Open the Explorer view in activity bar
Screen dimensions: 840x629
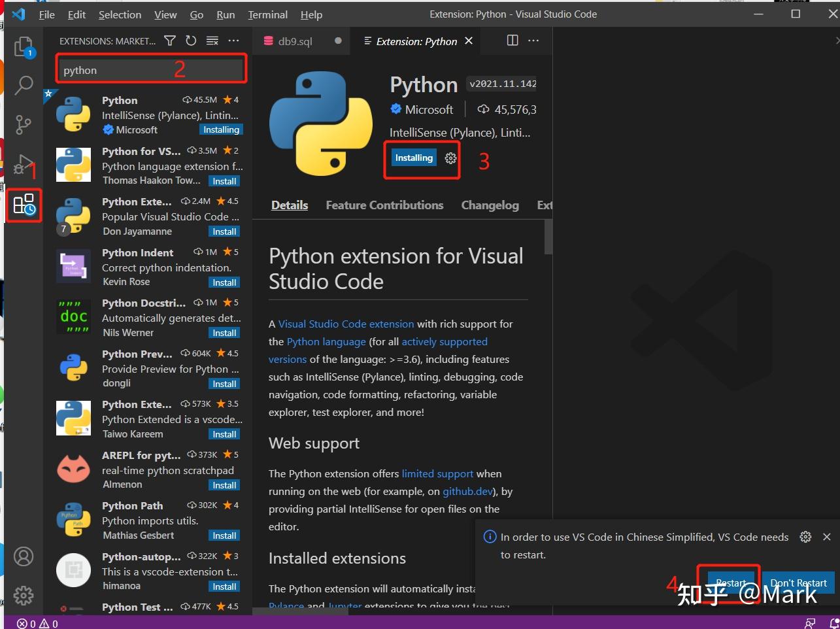click(24, 47)
